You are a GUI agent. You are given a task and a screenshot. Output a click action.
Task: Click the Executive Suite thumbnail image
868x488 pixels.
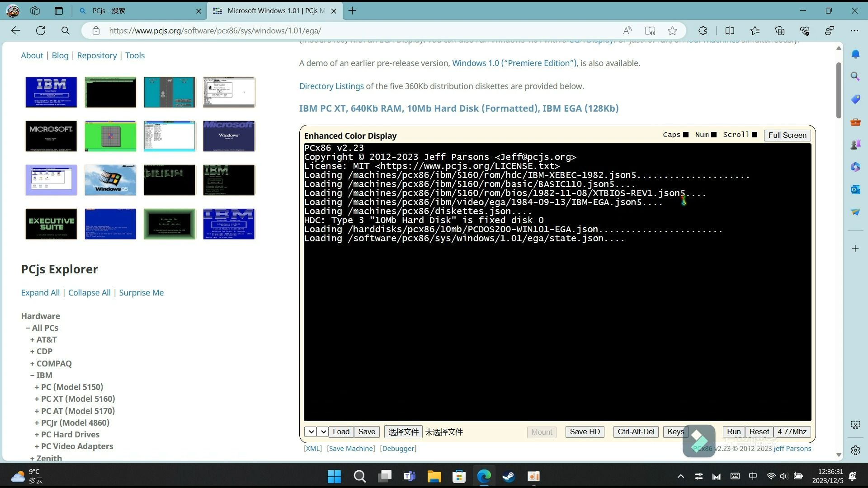click(51, 224)
